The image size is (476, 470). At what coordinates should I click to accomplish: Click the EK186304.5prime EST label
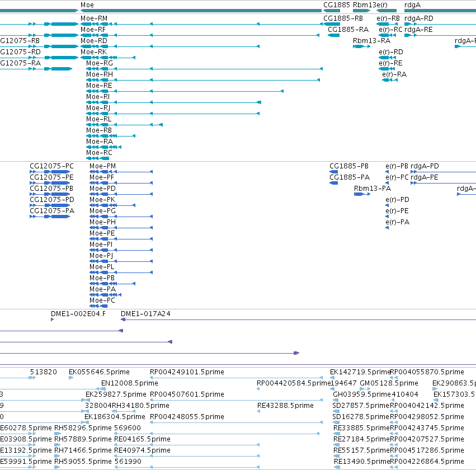115,417
